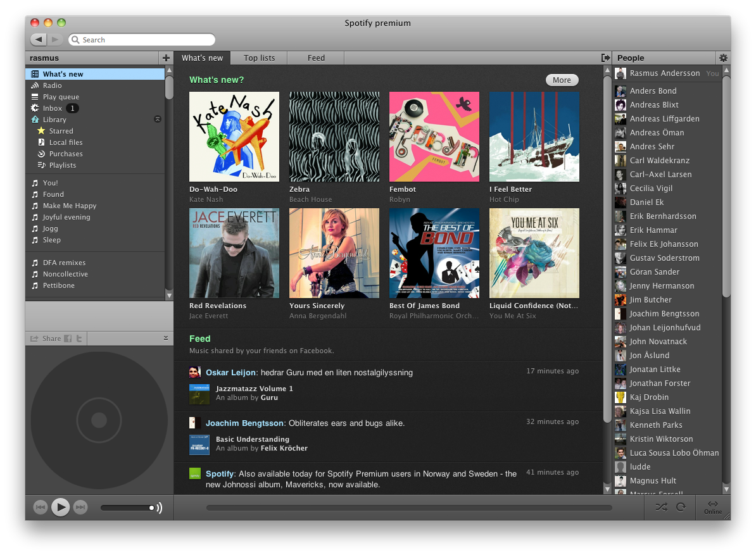Viewport: 756px width, 555px height.
Task: Click the forward navigation arrow
Action: (x=56, y=39)
